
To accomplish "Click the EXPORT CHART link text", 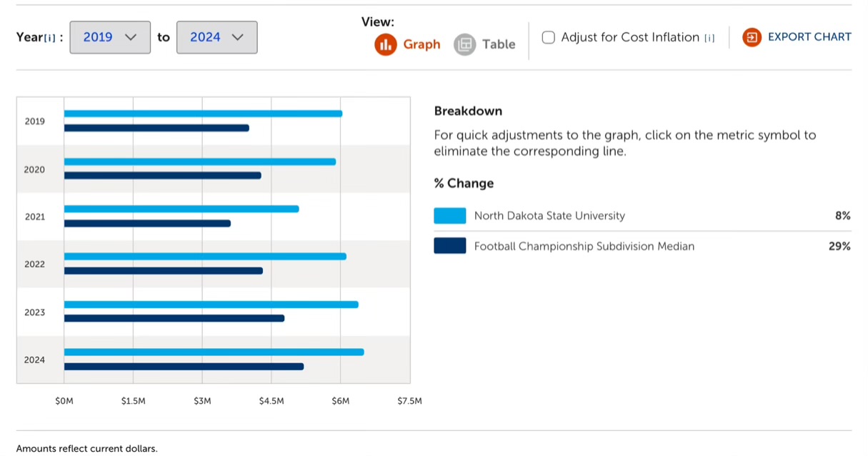I will click(x=809, y=37).
